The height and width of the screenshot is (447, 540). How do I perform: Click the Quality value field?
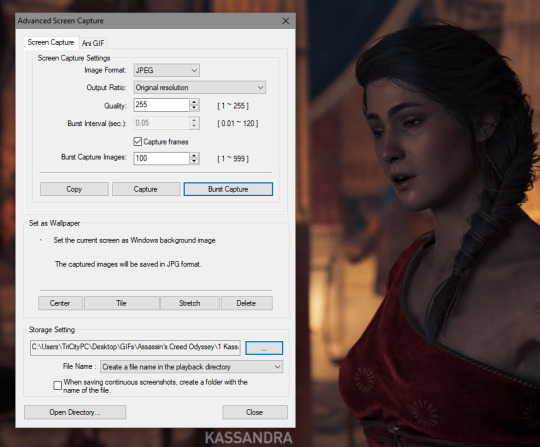click(161, 105)
